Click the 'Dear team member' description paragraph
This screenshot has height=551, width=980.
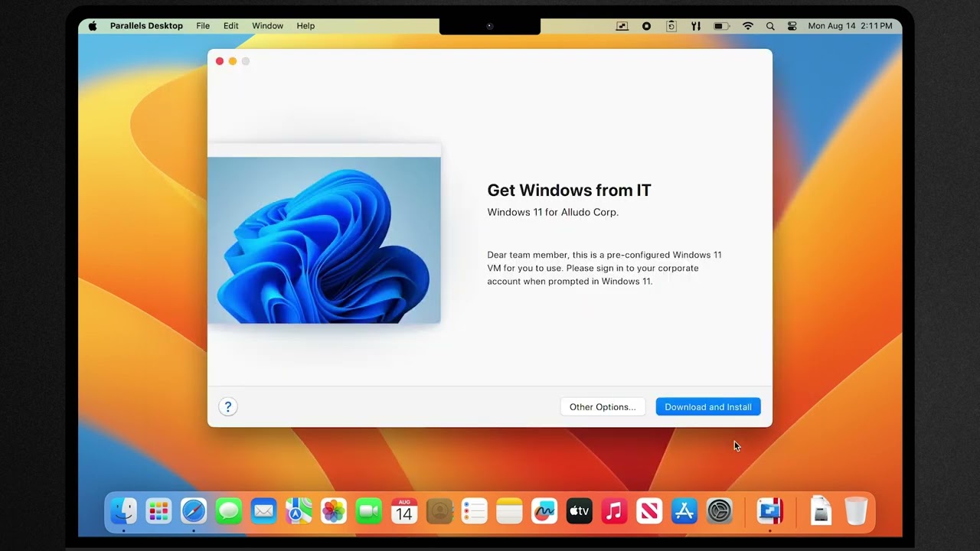pos(605,268)
